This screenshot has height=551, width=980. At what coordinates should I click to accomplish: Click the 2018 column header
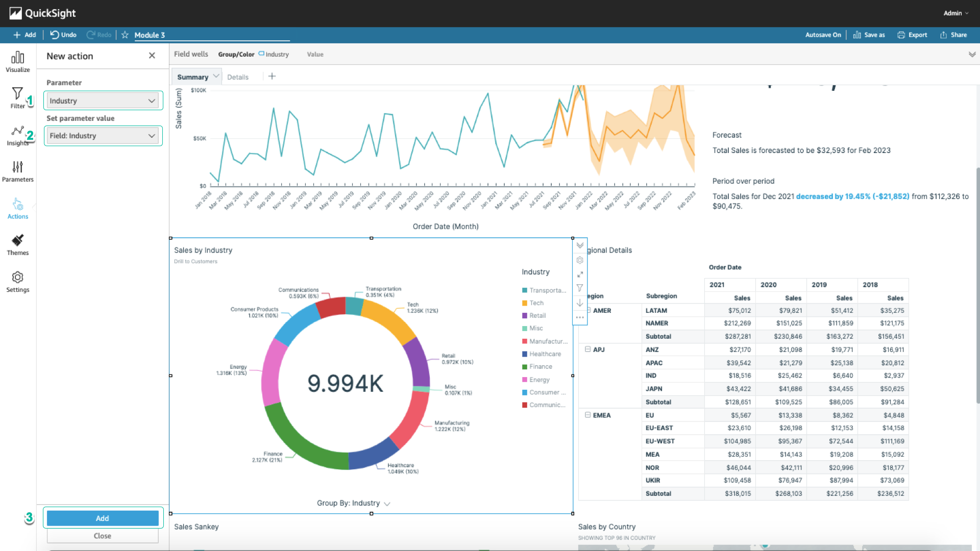tap(883, 285)
